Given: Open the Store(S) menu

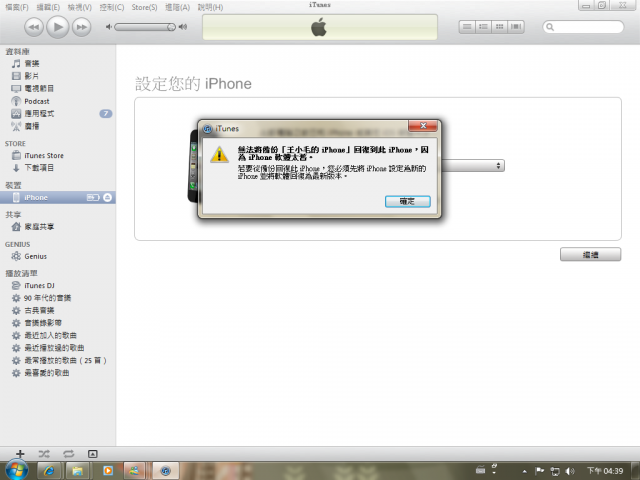Looking at the screenshot, I should [x=144, y=7].
